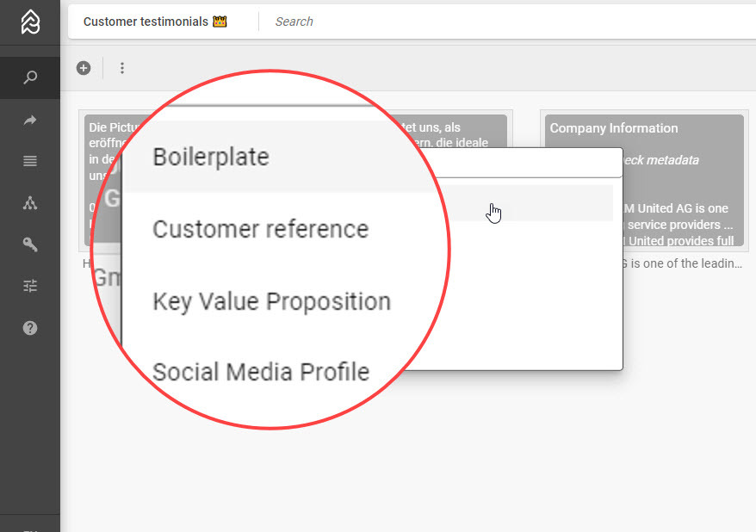Click the add plus circle button

(84, 68)
